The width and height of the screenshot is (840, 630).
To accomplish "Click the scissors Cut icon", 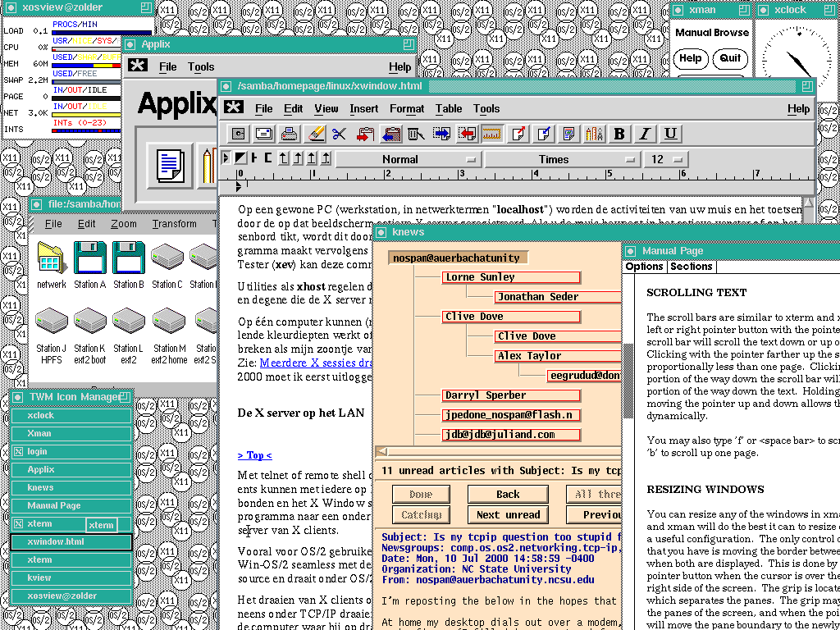I will point(339,134).
